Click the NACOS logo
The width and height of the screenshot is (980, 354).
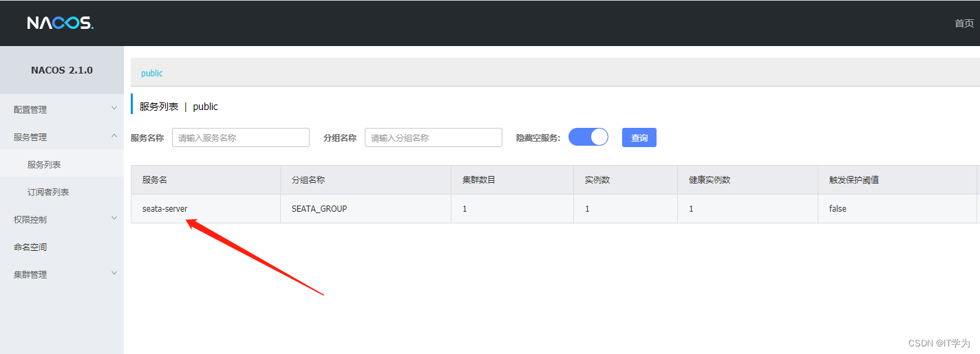(x=61, y=23)
